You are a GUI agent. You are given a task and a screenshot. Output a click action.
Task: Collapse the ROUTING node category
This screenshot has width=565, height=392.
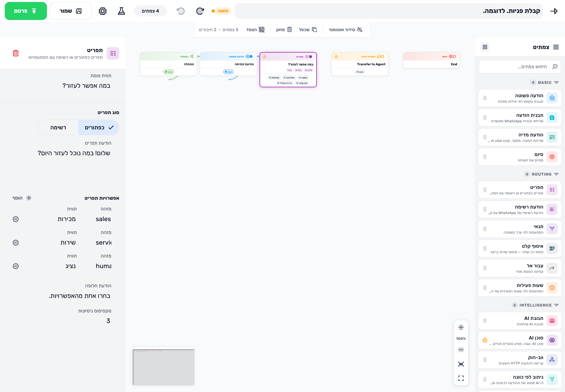coord(541,174)
